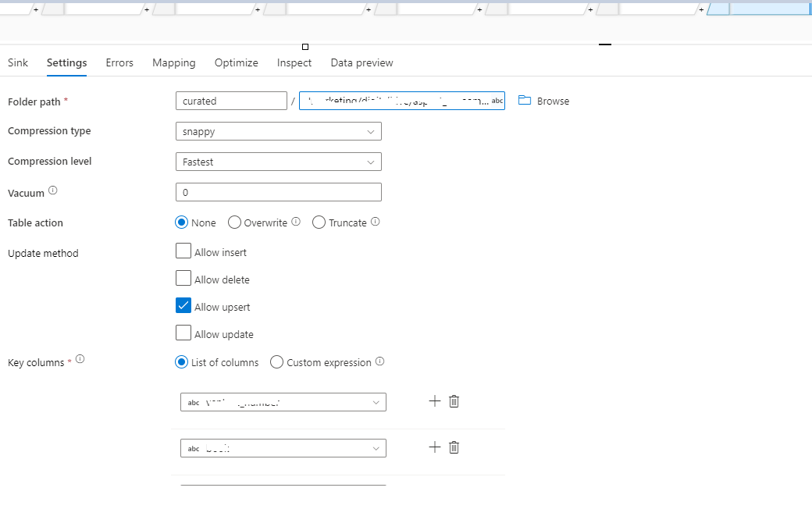812x509 pixels.
Task: Click Browse folder button
Action: 543,101
